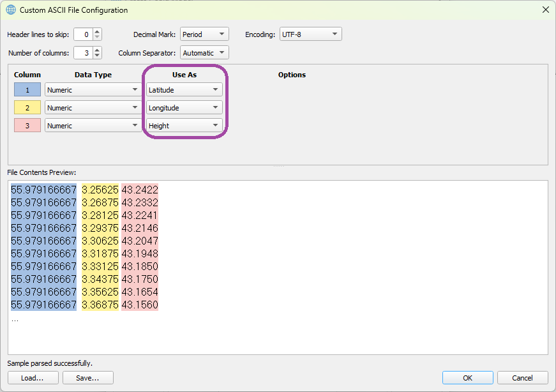
Task: Open the Encoding UTF-8 dropdown
Action: (x=310, y=34)
